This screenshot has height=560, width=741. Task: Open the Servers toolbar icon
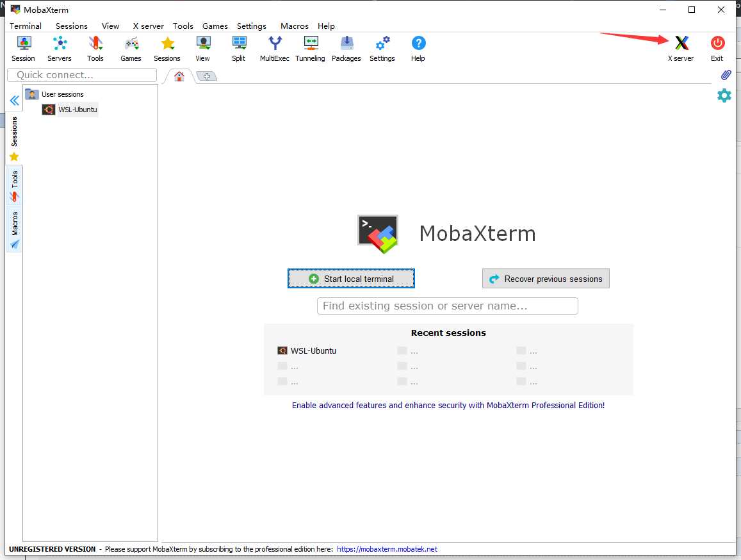[59, 49]
